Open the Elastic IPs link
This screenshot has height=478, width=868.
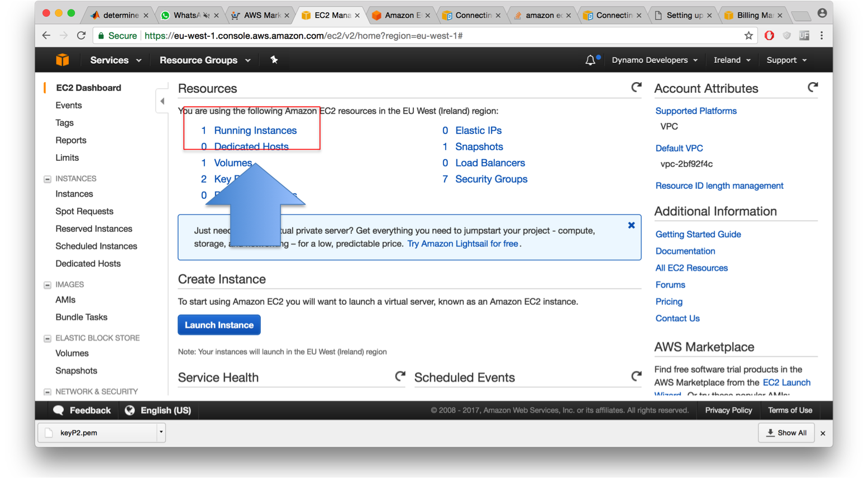478,130
